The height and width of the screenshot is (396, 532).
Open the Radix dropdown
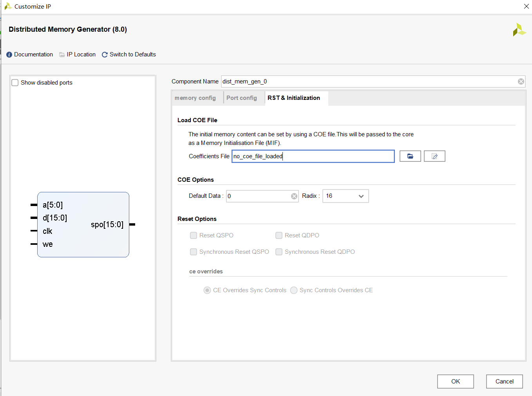click(x=346, y=196)
